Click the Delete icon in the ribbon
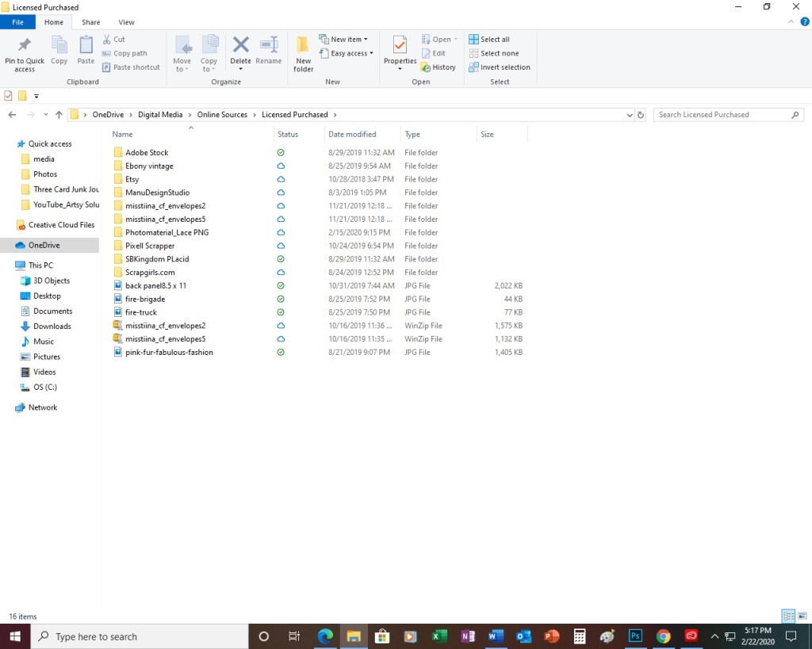The height and width of the screenshot is (649, 812). pos(240,46)
